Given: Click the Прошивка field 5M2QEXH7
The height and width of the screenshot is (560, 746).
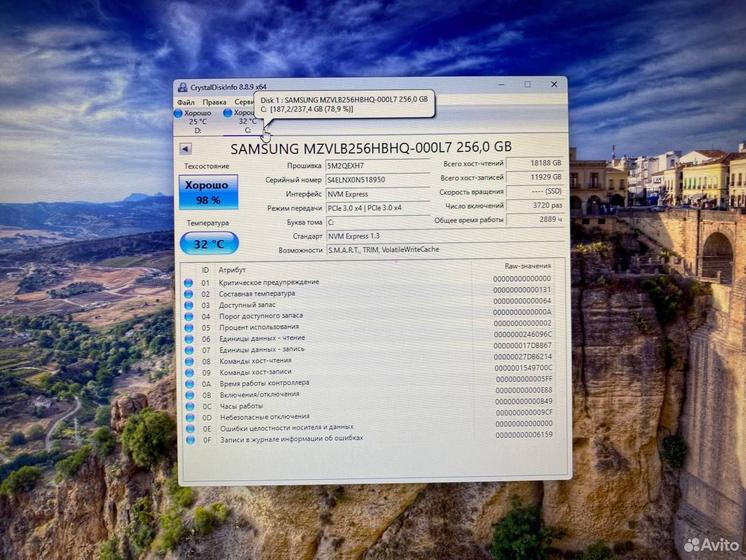Looking at the screenshot, I should [x=378, y=166].
